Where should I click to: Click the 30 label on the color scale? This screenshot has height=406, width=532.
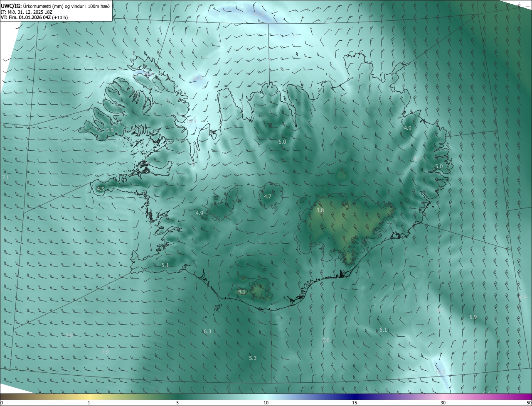443,403
